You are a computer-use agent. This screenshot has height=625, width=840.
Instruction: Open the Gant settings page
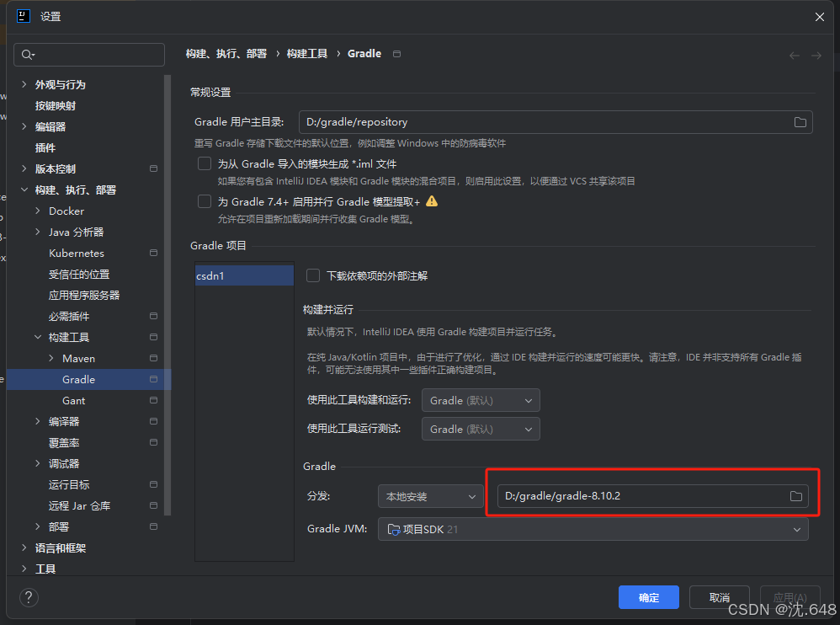pyautogui.click(x=73, y=400)
